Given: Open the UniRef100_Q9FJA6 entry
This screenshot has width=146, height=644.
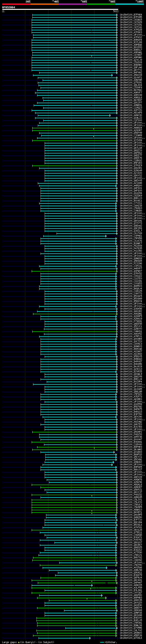Looking at the screenshot, I should tap(131, 67).
